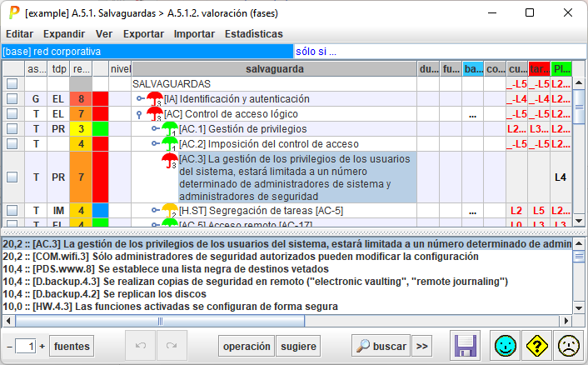The width and height of the screenshot is (588, 365).
Task: Click red umbrella icon of AC.3 row
Action: pos(170,161)
